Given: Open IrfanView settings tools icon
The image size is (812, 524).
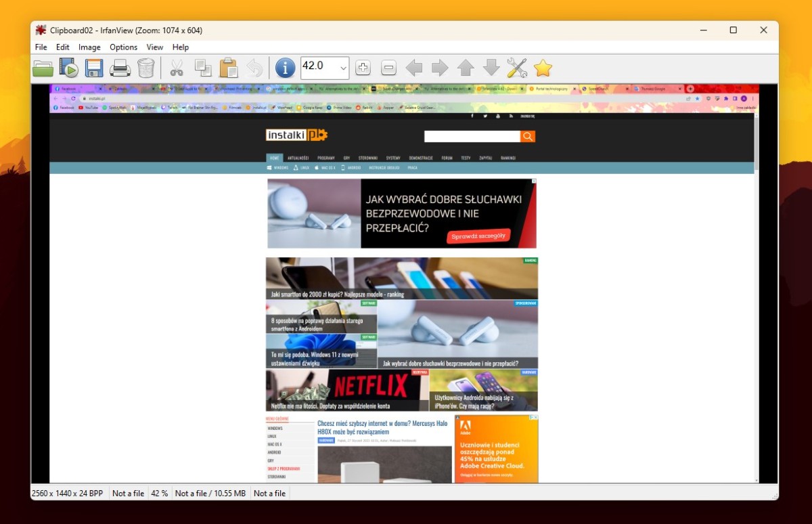Looking at the screenshot, I should (x=517, y=68).
